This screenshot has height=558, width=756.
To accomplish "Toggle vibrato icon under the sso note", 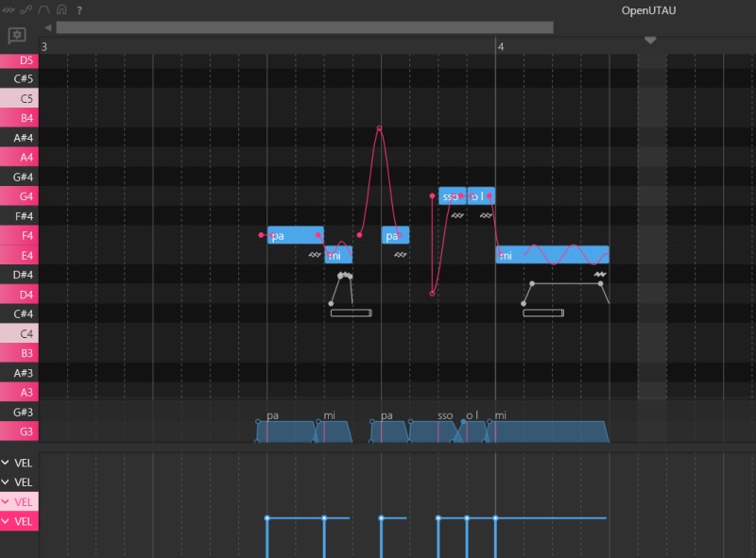I will (x=457, y=215).
